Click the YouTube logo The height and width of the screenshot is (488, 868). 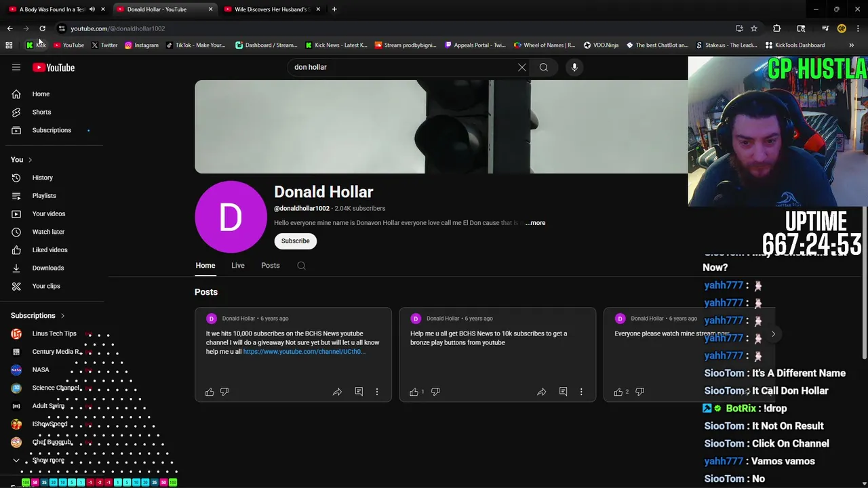click(x=54, y=67)
